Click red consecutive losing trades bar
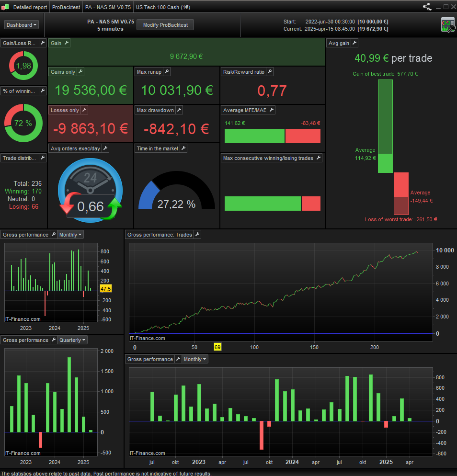 (311, 204)
